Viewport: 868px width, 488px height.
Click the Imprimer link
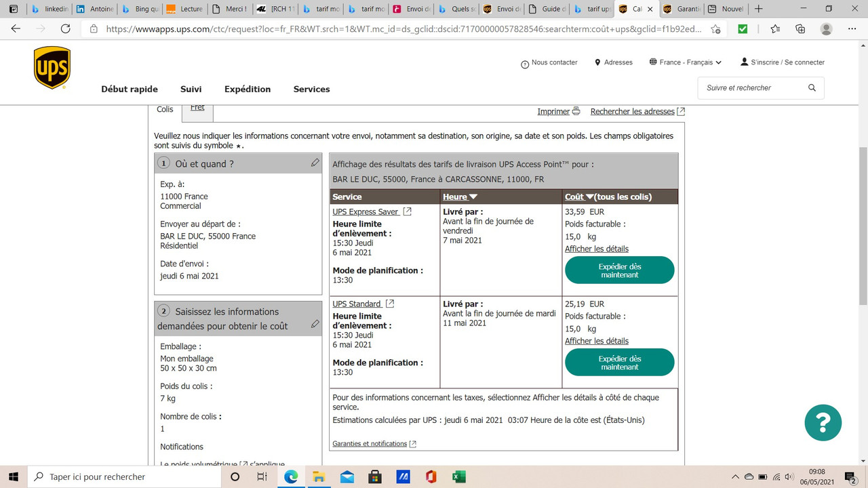(x=559, y=111)
